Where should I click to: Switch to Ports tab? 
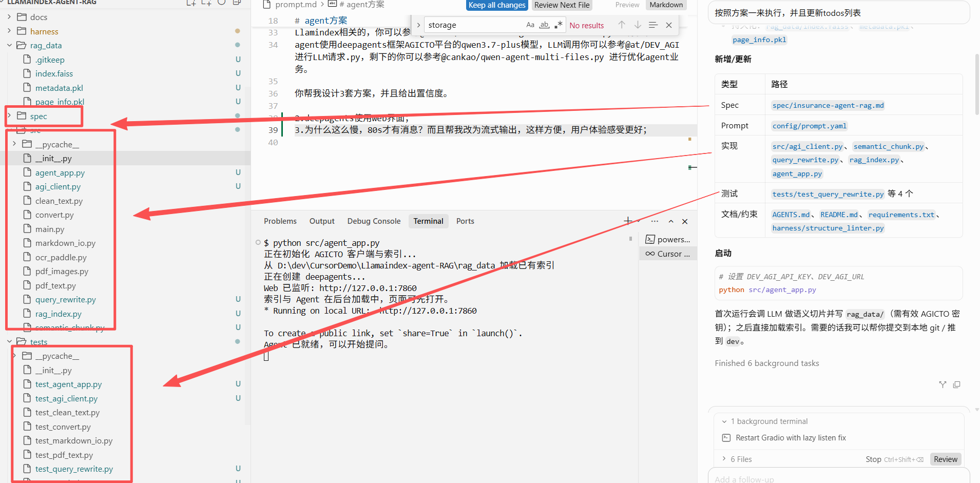point(465,221)
